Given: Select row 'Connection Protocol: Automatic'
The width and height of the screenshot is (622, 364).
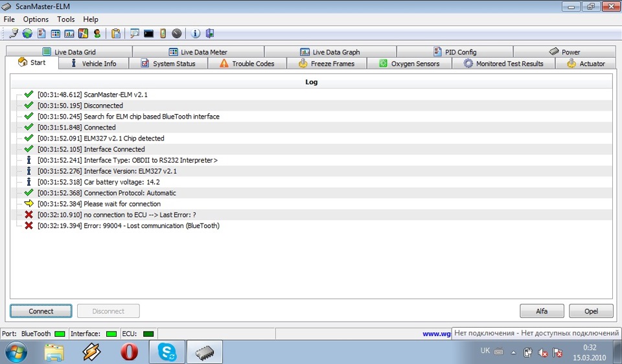Looking at the screenshot, I should tap(312, 193).
